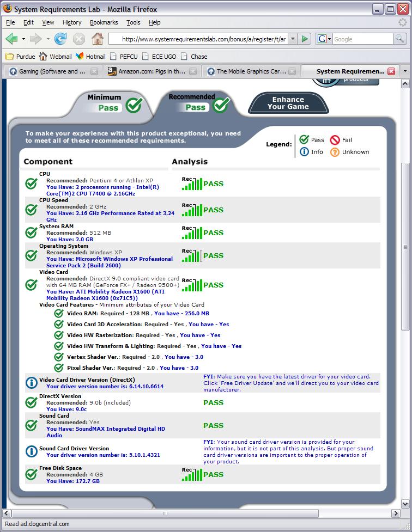Image resolution: width=412 pixels, height=532 pixels.
Task: Click the Free Disk Space checkmark icon
Action: point(32,474)
